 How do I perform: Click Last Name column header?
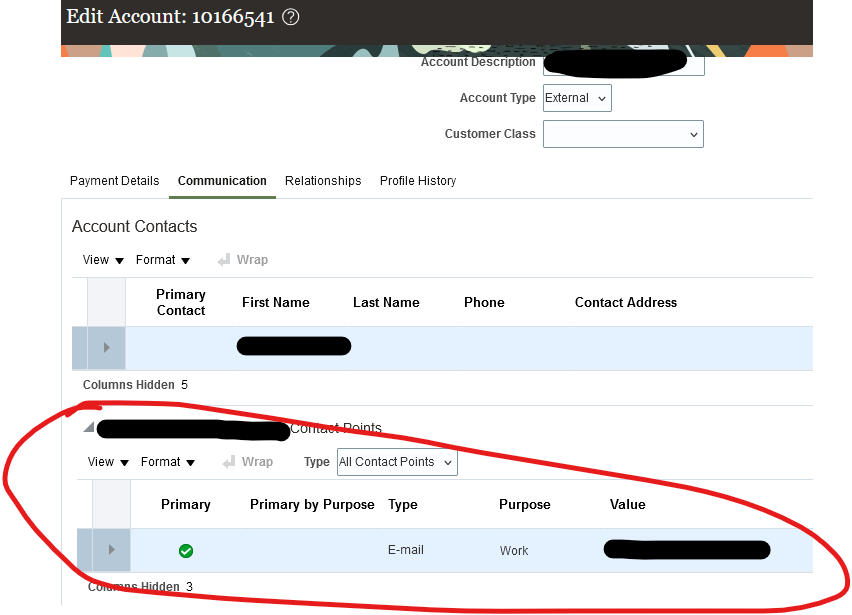[386, 303]
